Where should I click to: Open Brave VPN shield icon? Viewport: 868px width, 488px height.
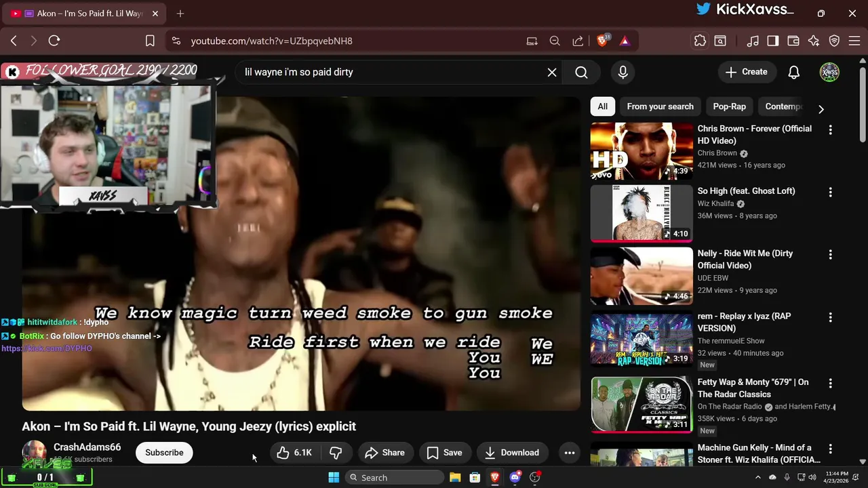tap(835, 41)
